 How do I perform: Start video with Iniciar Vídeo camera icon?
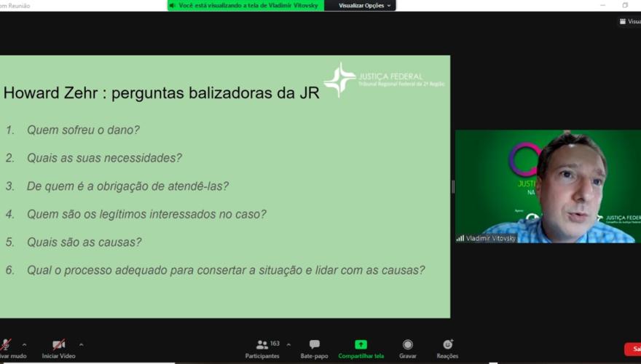[58, 345]
